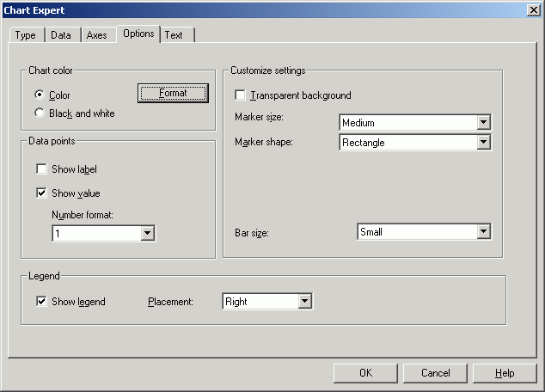Choose Black and white option

pyautogui.click(x=40, y=113)
